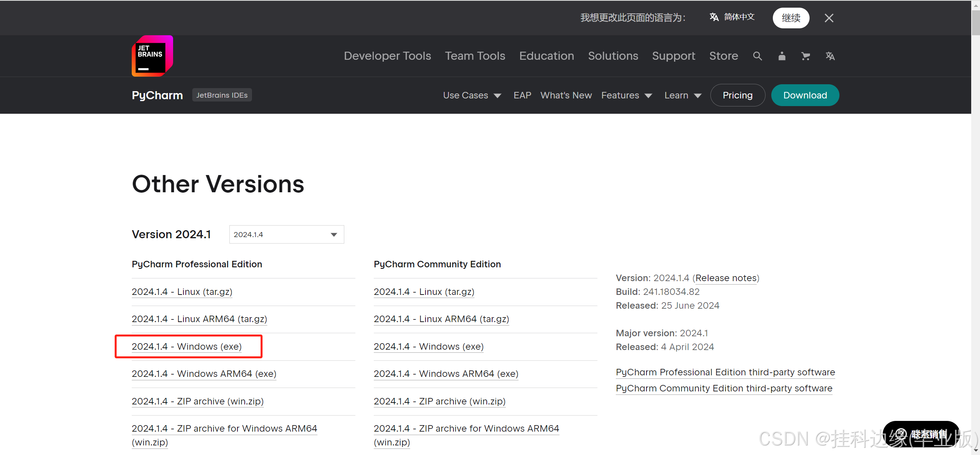
Task: Click the language selector icon in the main nav
Action: [830, 56]
